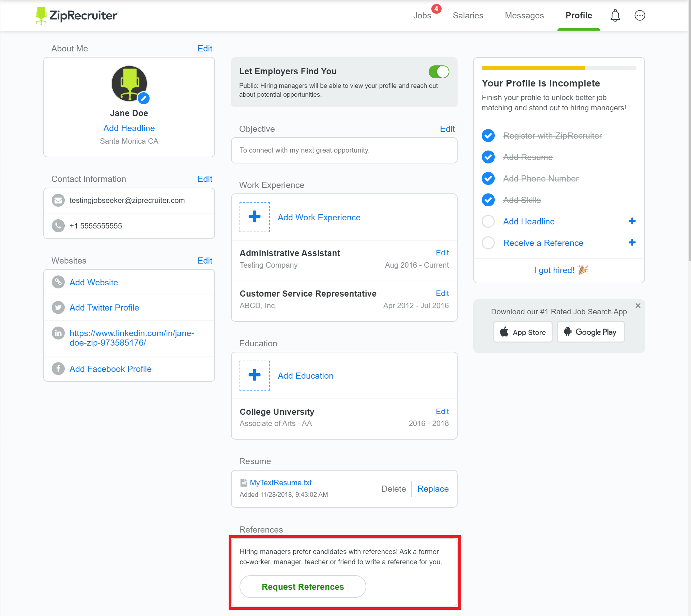The height and width of the screenshot is (616, 691).
Task: Check the Add Headline checklist circle
Action: coord(488,221)
